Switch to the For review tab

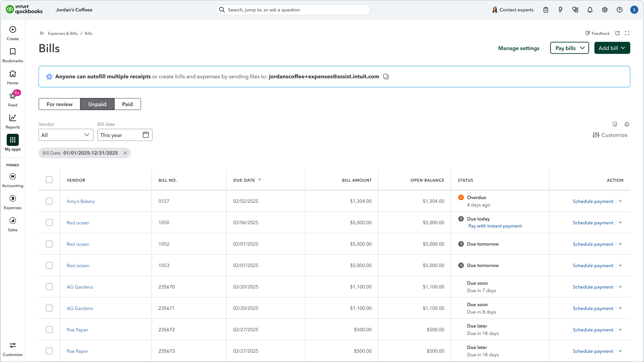point(59,104)
